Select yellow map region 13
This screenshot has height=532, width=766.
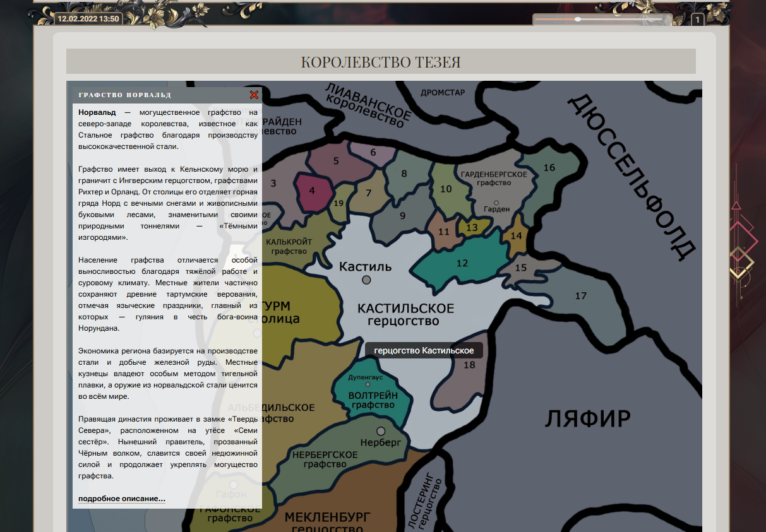[x=472, y=228]
